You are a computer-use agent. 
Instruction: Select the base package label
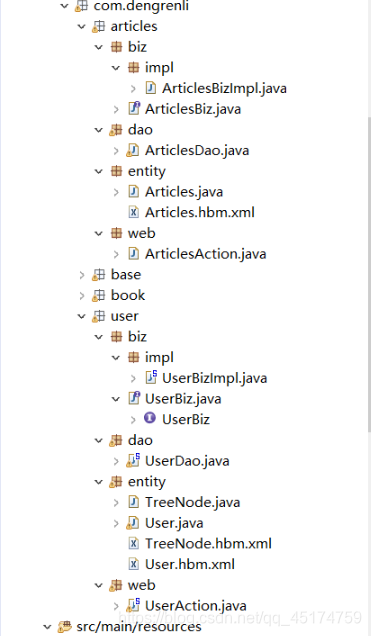pyautogui.click(x=126, y=275)
